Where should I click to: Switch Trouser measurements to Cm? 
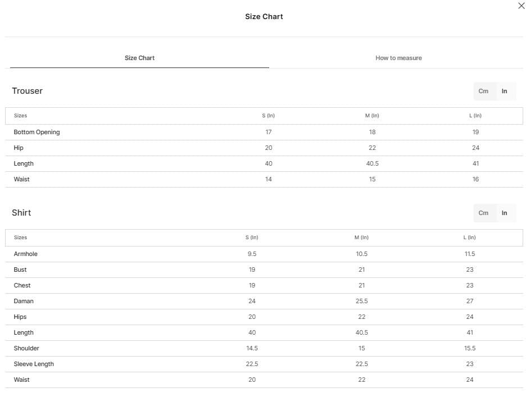[x=483, y=91]
